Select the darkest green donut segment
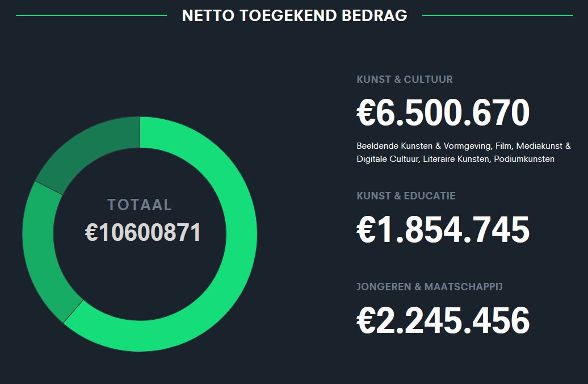Viewport: 588px width, 384px height. [91, 148]
